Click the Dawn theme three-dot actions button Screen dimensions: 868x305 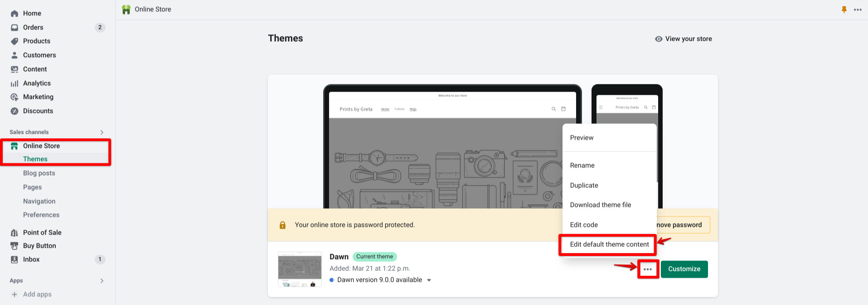pos(648,269)
